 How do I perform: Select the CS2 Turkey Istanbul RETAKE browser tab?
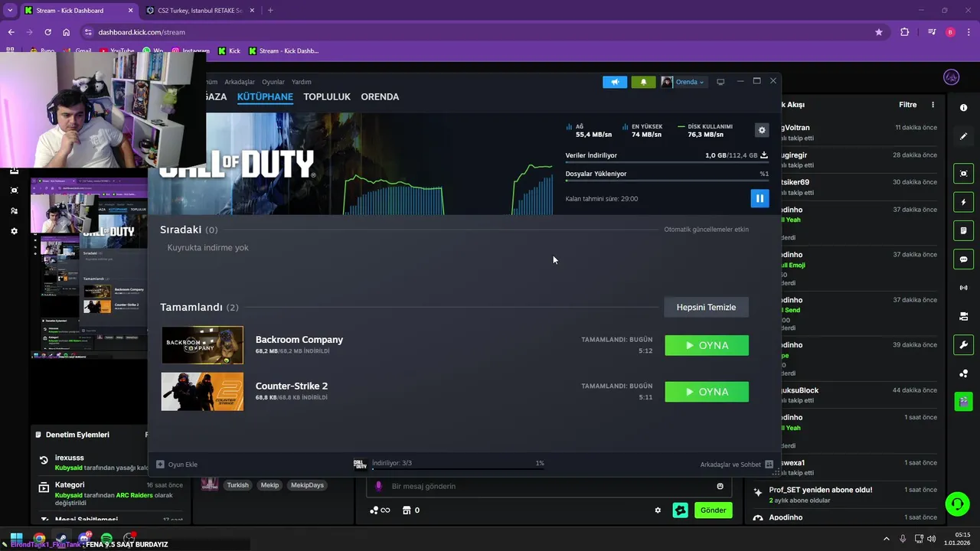(201, 11)
